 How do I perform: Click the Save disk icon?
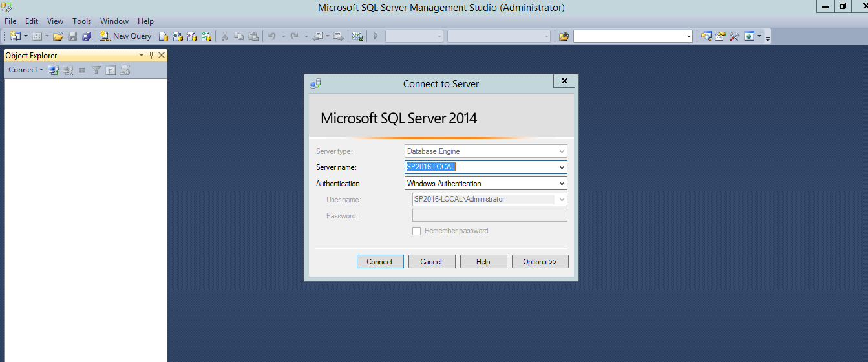72,36
